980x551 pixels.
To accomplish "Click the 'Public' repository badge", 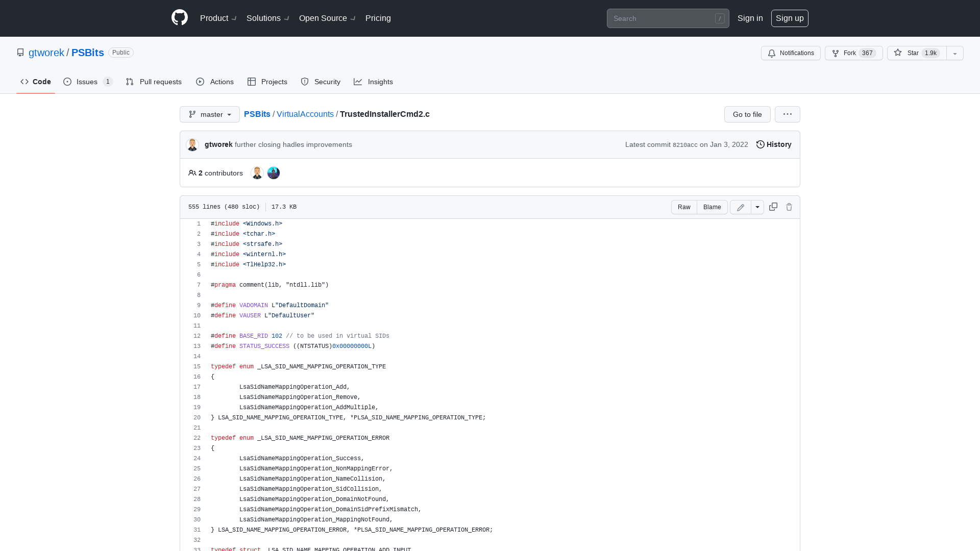I will click(121, 53).
